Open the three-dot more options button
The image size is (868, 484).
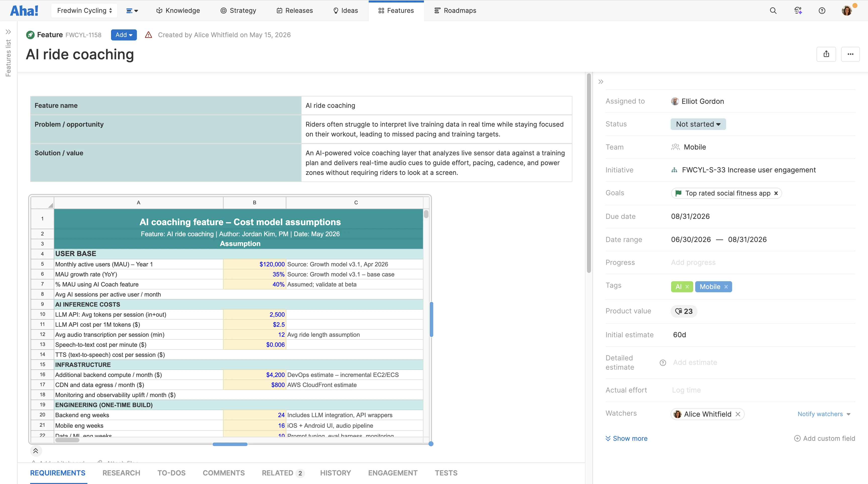click(850, 54)
